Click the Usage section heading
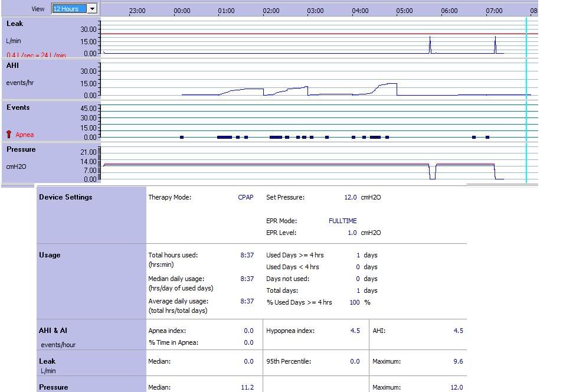The height and width of the screenshot is (392, 576). (50, 255)
